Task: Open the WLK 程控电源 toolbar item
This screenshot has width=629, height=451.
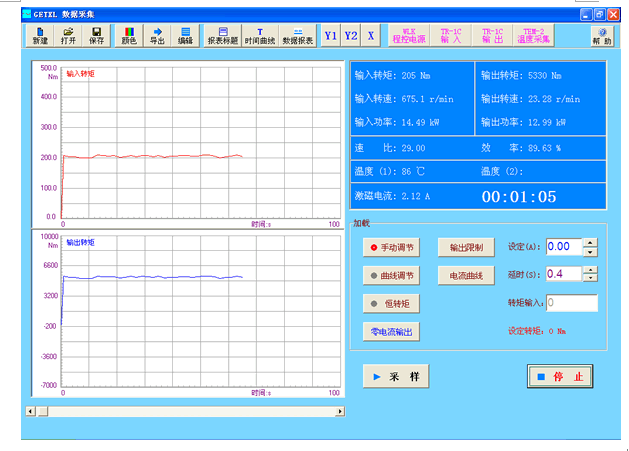Action: tap(408, 36)
